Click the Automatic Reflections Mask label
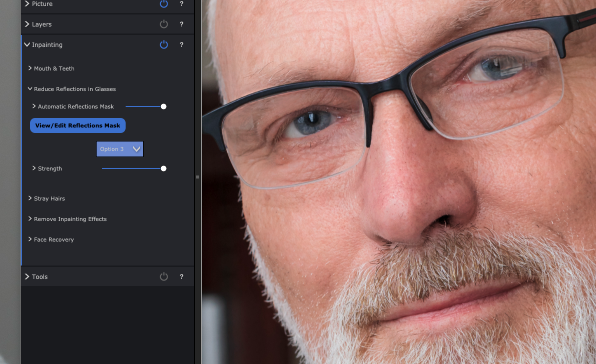The height and width of the screenshot is (364, 596). 76,106
